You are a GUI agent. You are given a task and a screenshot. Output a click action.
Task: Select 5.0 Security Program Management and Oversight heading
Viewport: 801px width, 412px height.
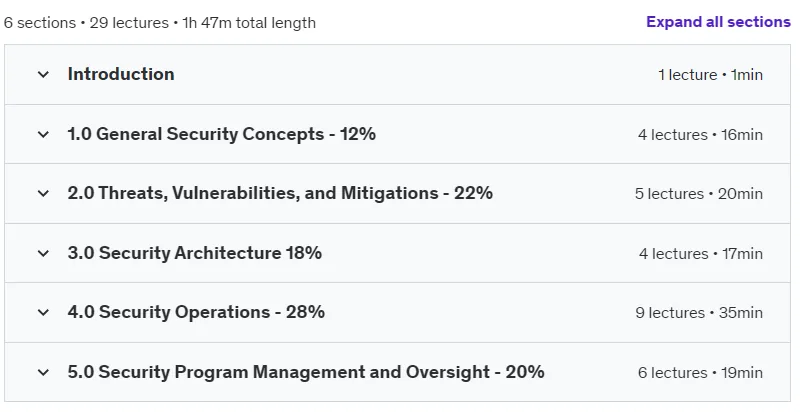pyautogui.click(x=306, y=372)
